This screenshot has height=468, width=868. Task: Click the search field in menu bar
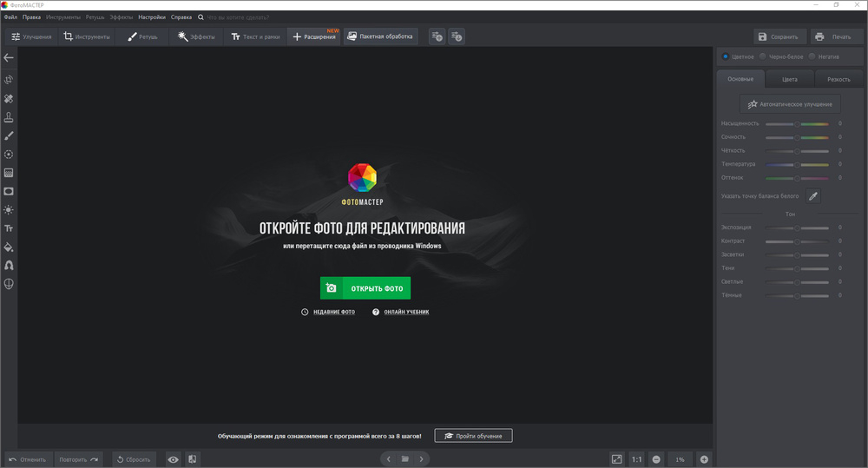click(x=238, y=17)
